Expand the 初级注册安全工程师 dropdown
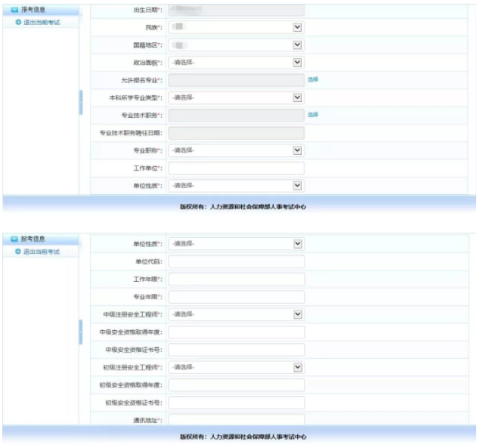Screen dimensions: 477x448 click(x=235, y=367)
